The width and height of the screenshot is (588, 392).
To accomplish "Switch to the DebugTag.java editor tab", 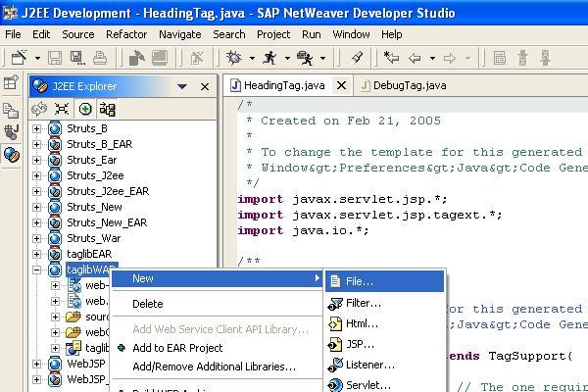I will point(402,86).
